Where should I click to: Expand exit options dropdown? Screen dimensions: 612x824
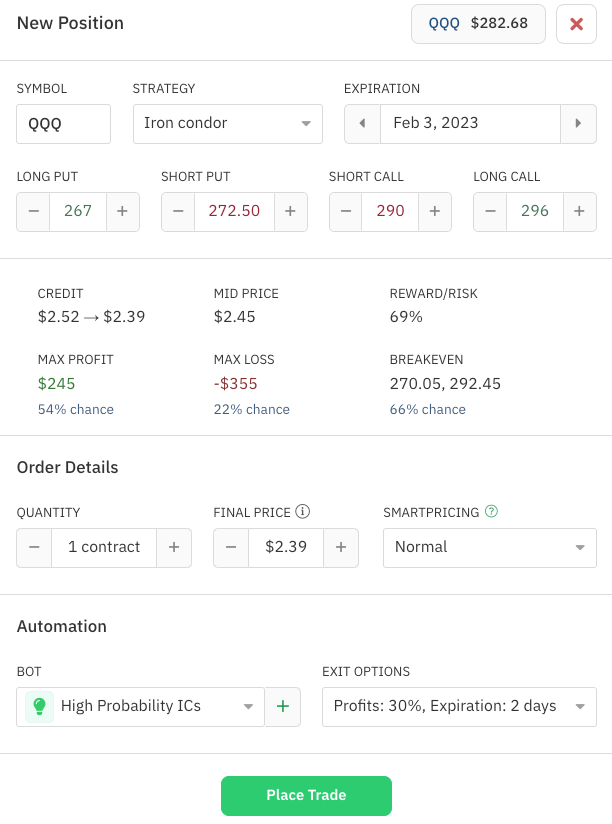[459, 707]
